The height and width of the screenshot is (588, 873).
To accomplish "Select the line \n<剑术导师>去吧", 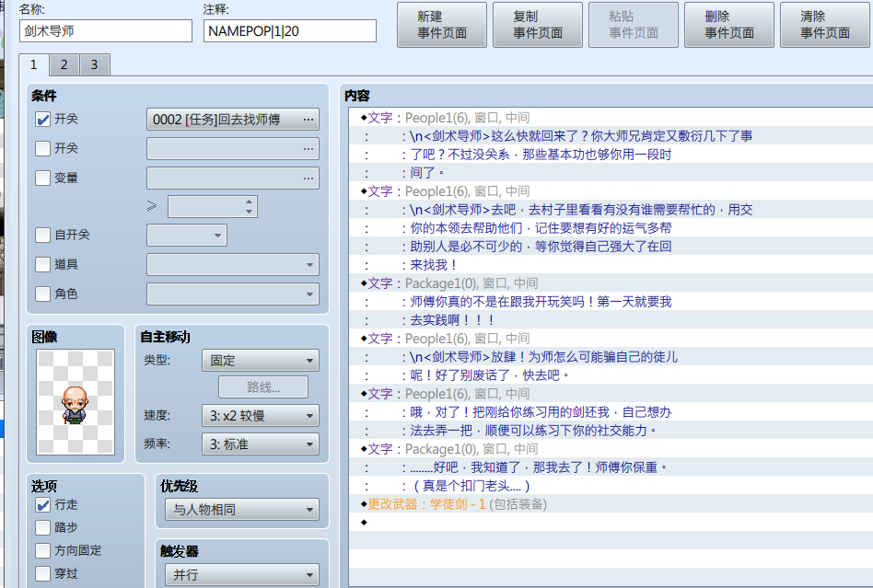I will (611, 210).
